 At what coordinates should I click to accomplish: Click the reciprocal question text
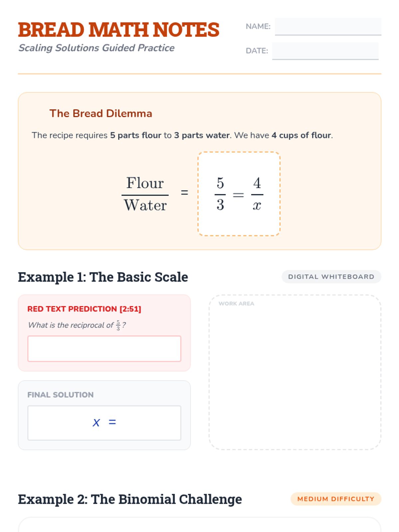click(x=77, y=325)
